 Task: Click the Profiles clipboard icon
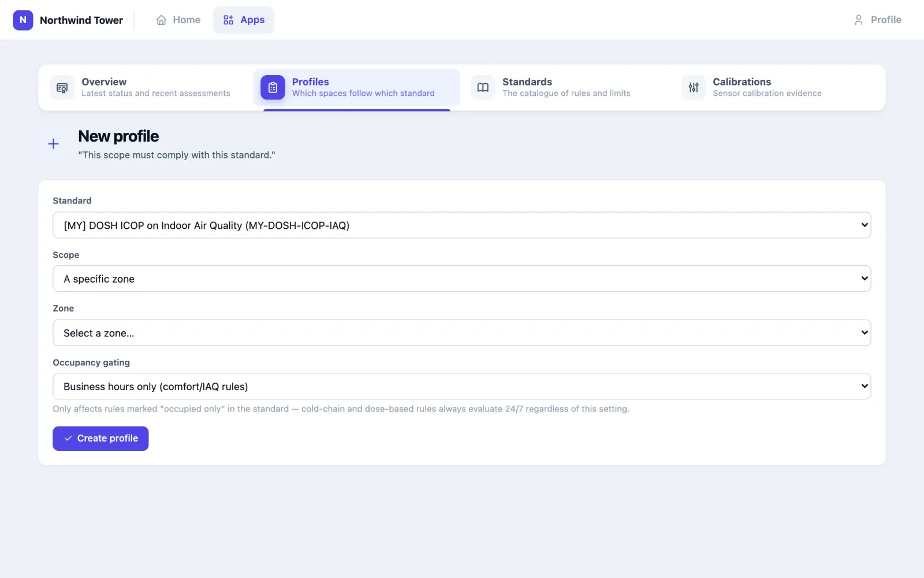(273, 88)
